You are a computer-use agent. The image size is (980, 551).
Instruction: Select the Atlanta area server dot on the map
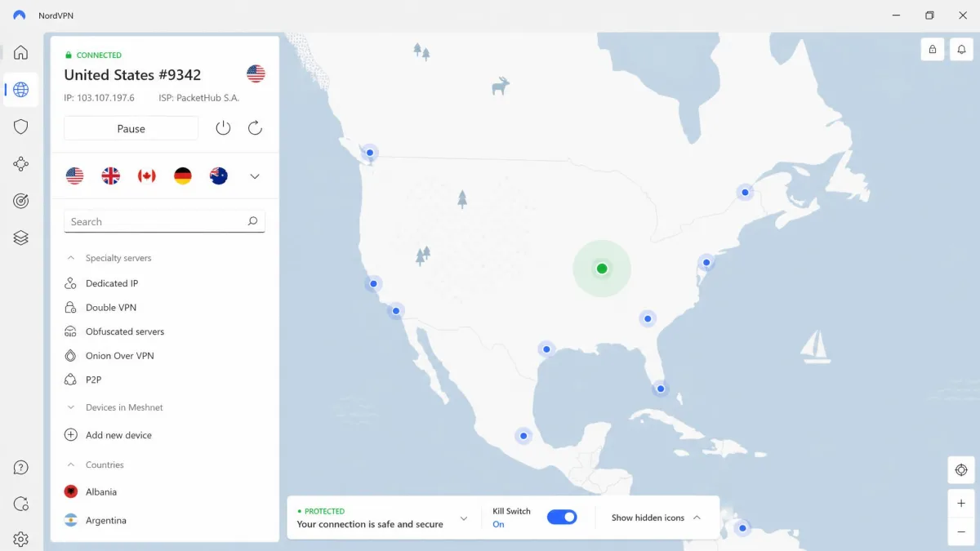coord(648,318)
